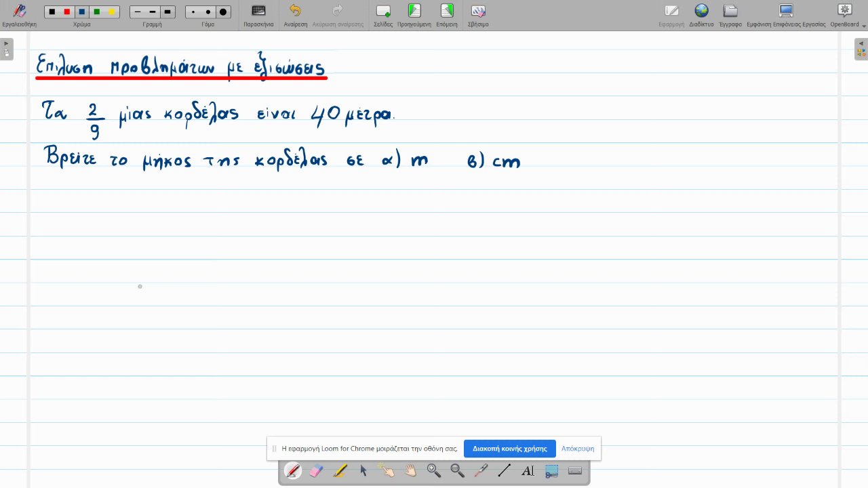868x488 pixels.
Task: Show the desktop via Εμφάνιση Επιφάνειας Εργασίας
Action: (786, 15)
